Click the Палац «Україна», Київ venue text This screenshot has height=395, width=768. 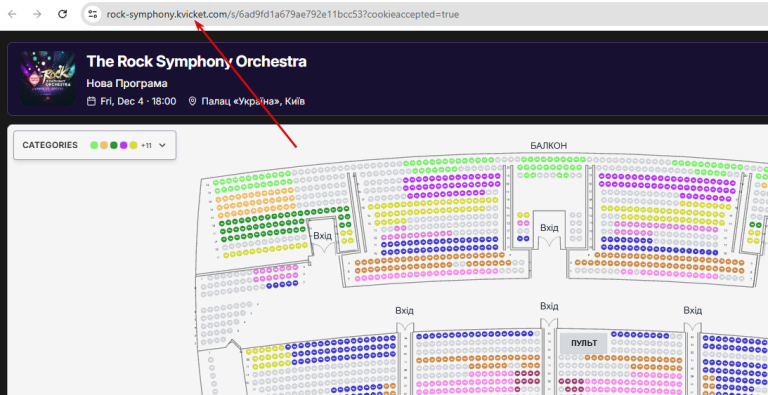[x=253, y=101]
